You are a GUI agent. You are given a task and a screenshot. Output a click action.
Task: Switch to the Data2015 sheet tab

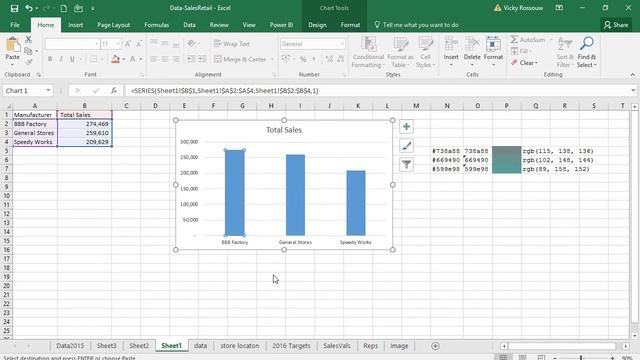[70, 346]
